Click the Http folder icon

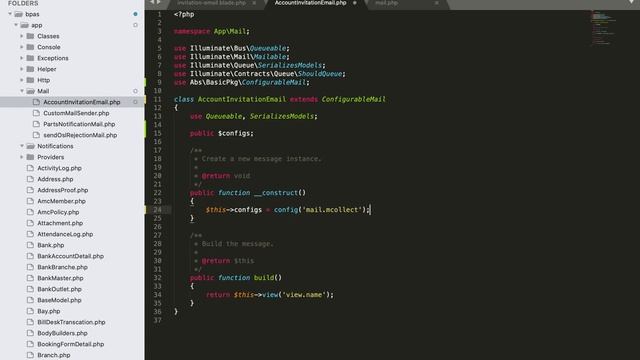click(30, 80)
